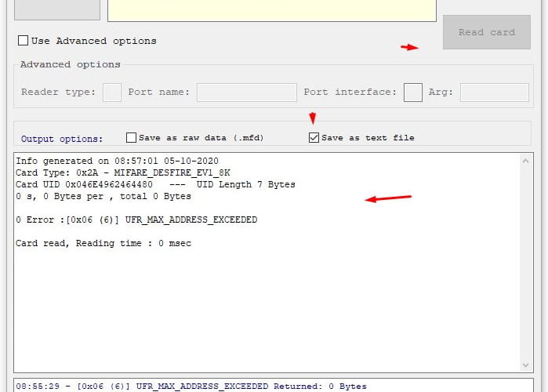Viewport: 548px width, 392px height.
Task: Click the 'Info generated on 08:57:01 05-10-2020' line
Action: 117,161
